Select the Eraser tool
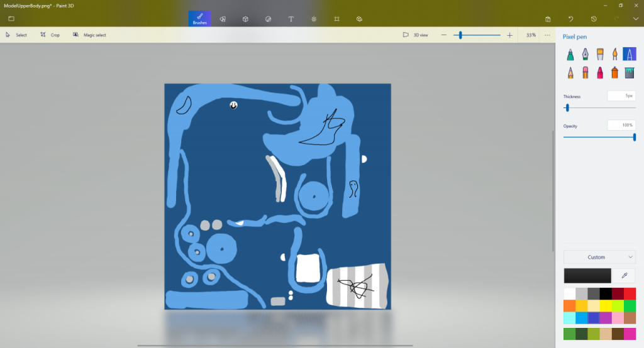This screenshot has width=644, height=348. [x=585, y=73]
